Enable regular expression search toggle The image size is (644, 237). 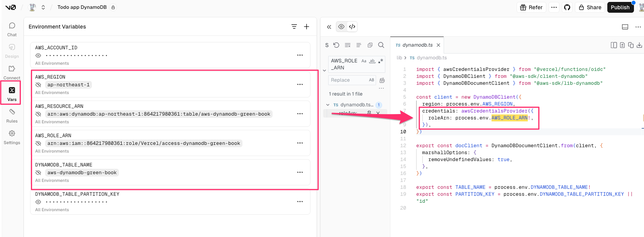point(381,61)
